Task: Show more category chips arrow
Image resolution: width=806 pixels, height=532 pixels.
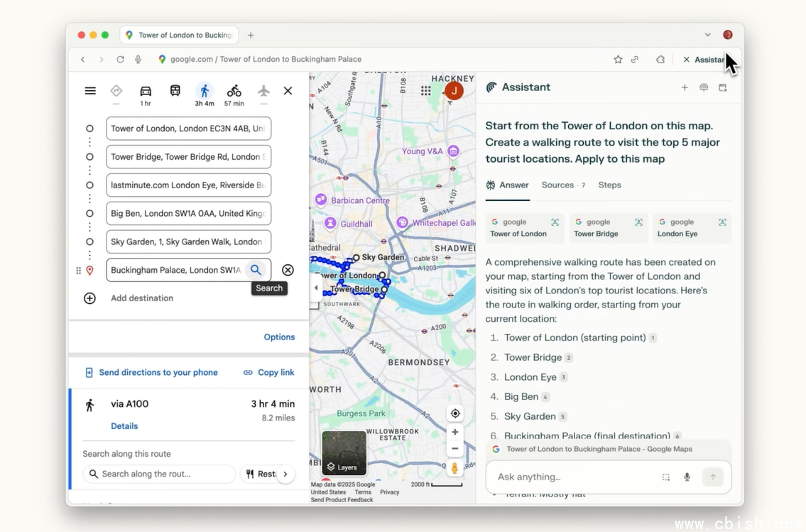Action: pos(285,474)
